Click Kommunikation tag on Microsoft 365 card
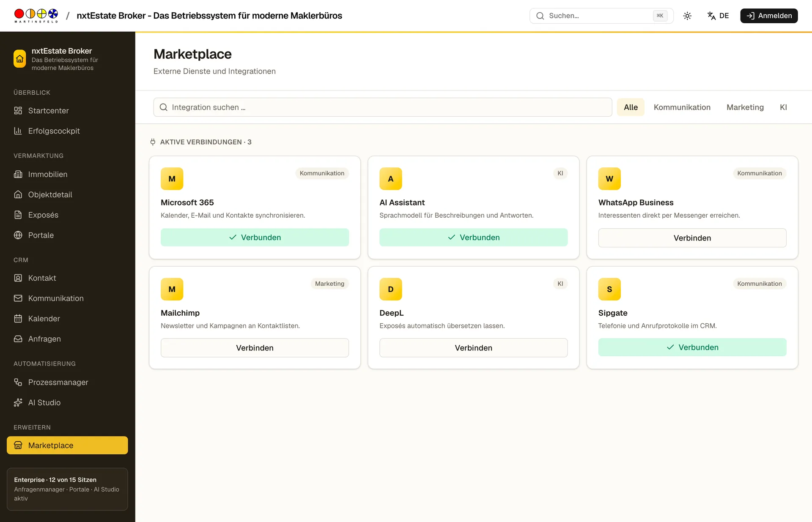Image resolution: width=812 pixels, height=522 pixels. pos(322,173)
